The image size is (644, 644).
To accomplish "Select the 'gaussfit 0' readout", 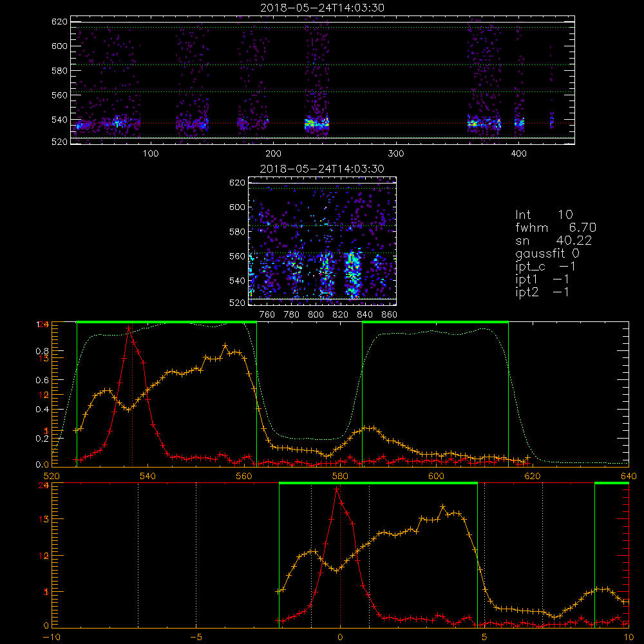I will pos(547,253).
